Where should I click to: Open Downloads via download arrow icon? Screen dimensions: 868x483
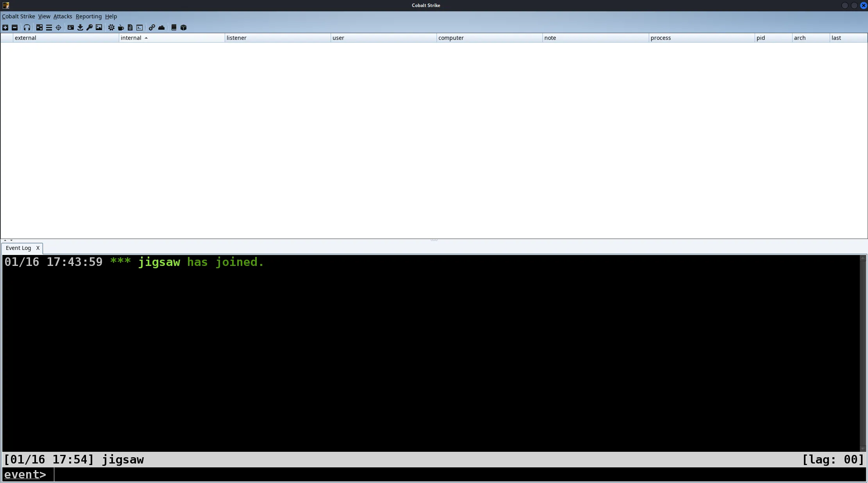tap(80, 27)
